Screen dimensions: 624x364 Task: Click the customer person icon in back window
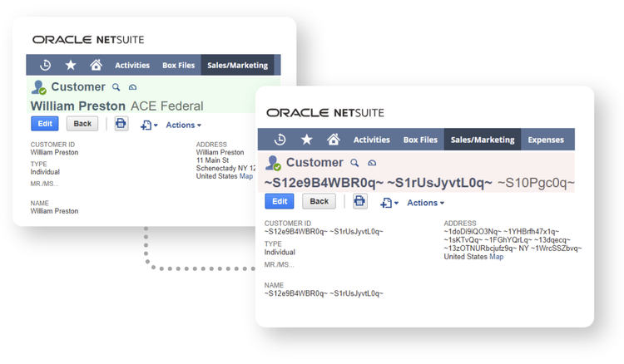[39, 87]
